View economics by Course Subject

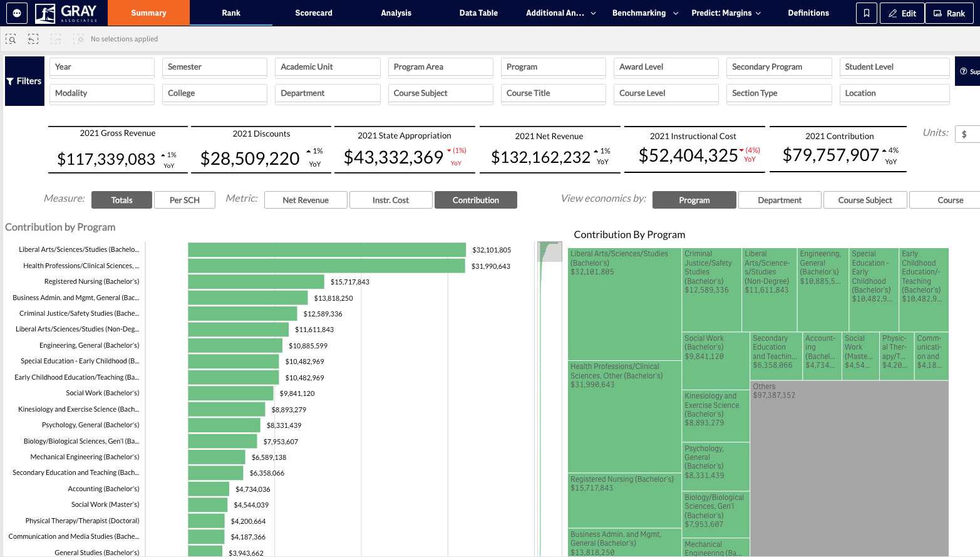[865, 200]
